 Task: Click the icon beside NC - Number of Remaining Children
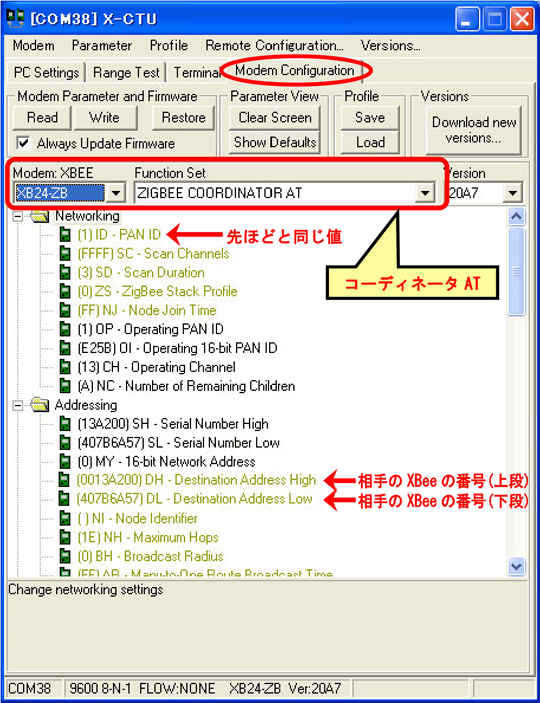[x=65, y=386]
